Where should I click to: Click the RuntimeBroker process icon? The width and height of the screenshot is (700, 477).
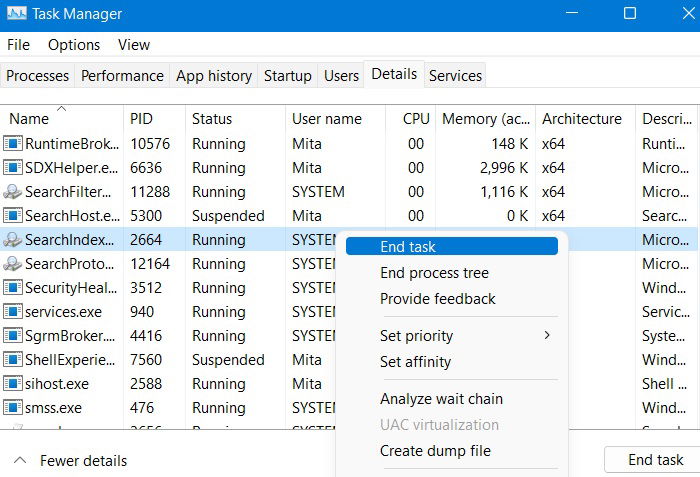tap(12, 144)
